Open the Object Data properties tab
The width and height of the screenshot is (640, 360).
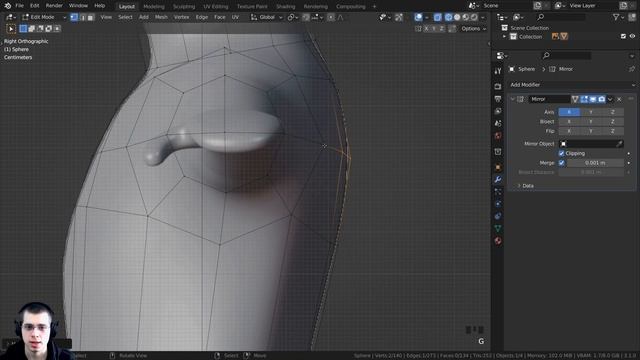tap(498, 229)
